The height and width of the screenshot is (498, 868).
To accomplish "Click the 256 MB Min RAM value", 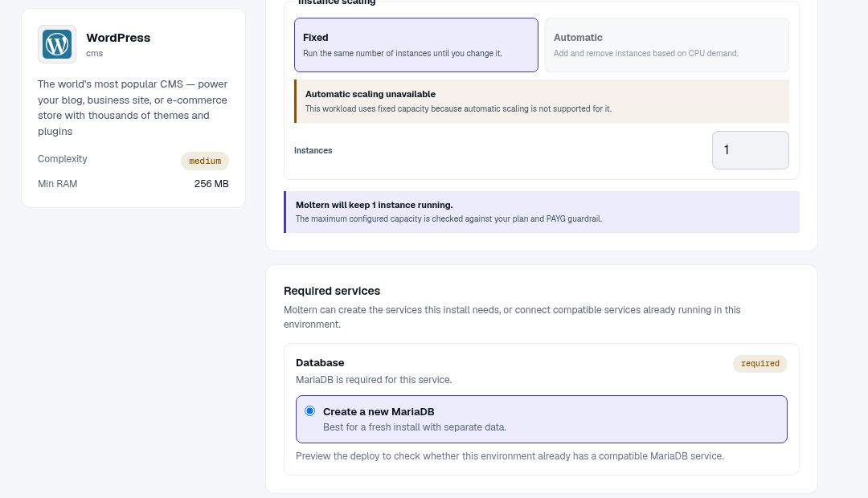I will tap(211, 184).
